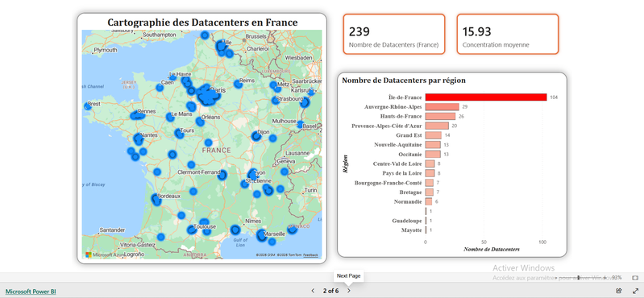Select the Paris datacenter cluster on map
The height and width of the screenshot is (298, 644).
(x=209, y=95)
